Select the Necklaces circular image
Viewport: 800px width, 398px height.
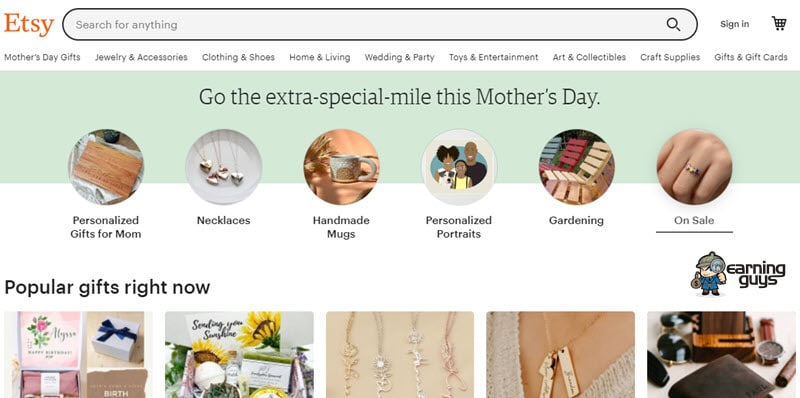point(223,167)
